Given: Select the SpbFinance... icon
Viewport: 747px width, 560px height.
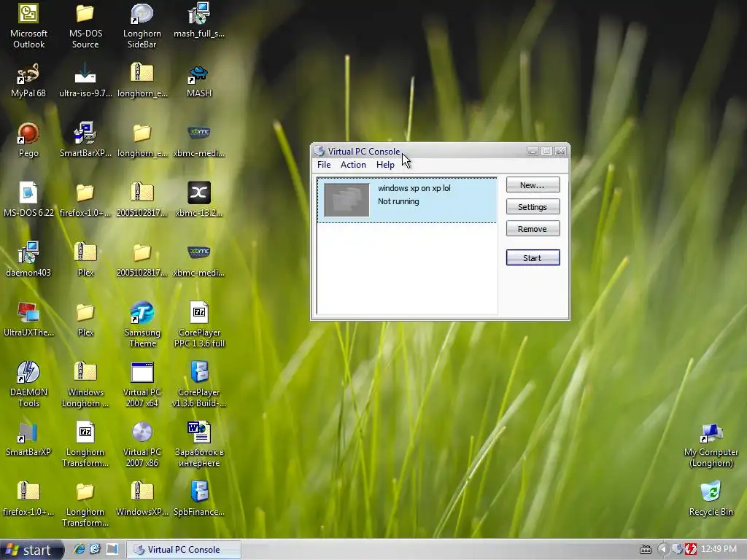Looking at the screenshot, I should click(x=198, y=499).
